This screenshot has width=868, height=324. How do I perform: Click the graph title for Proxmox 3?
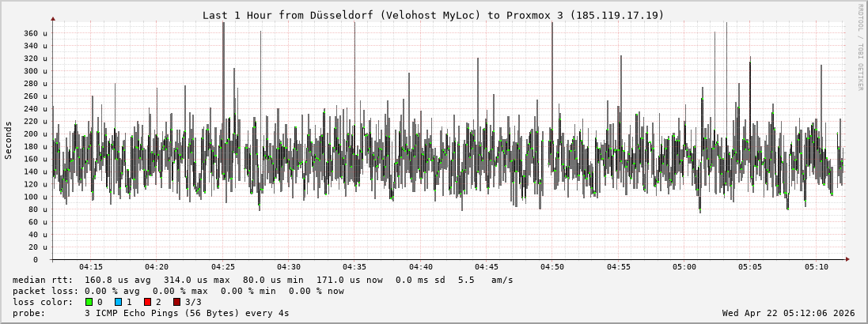433,15
